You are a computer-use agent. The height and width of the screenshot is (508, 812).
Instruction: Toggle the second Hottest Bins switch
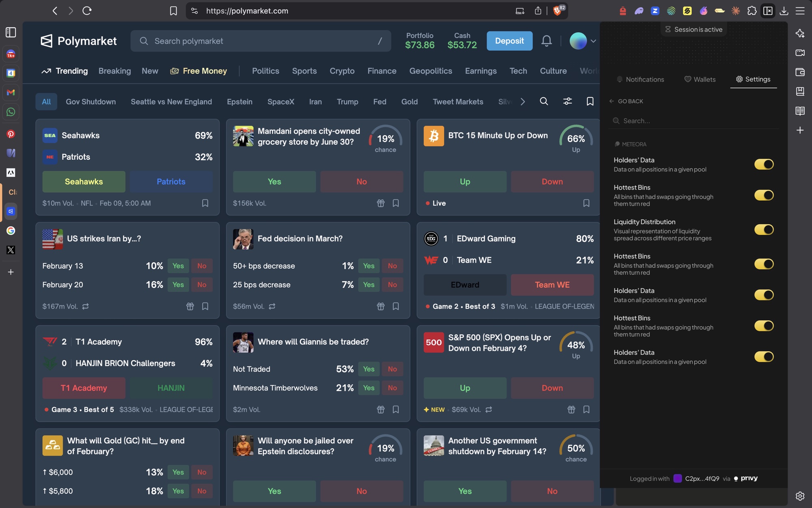click(x=764, y=264)
